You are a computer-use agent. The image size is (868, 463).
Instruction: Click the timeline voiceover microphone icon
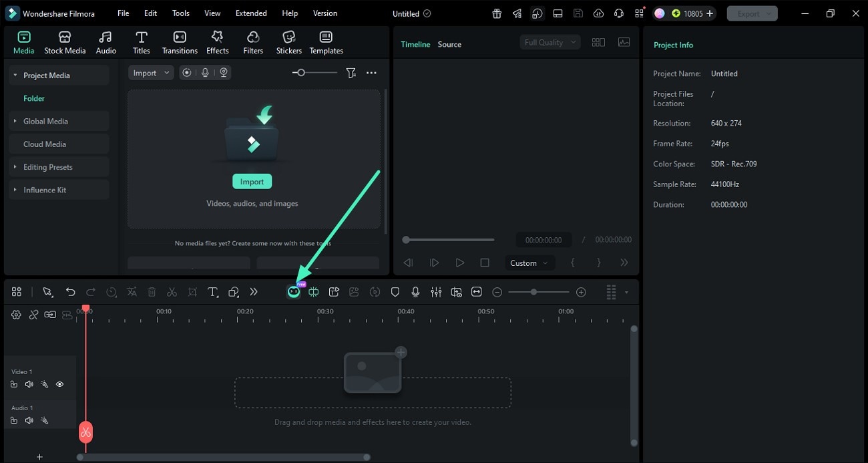(415, 292)
